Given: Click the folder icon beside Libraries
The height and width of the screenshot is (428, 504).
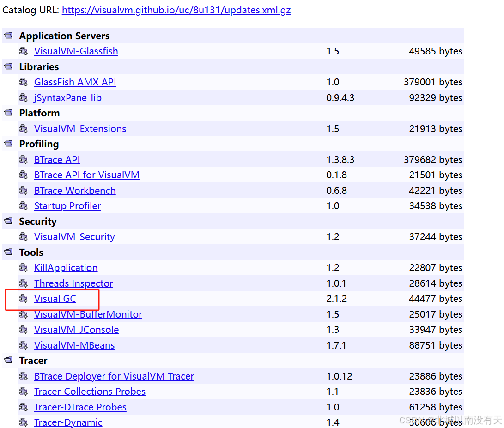Looking at the screenshot, I should click(x=9, y=66).
